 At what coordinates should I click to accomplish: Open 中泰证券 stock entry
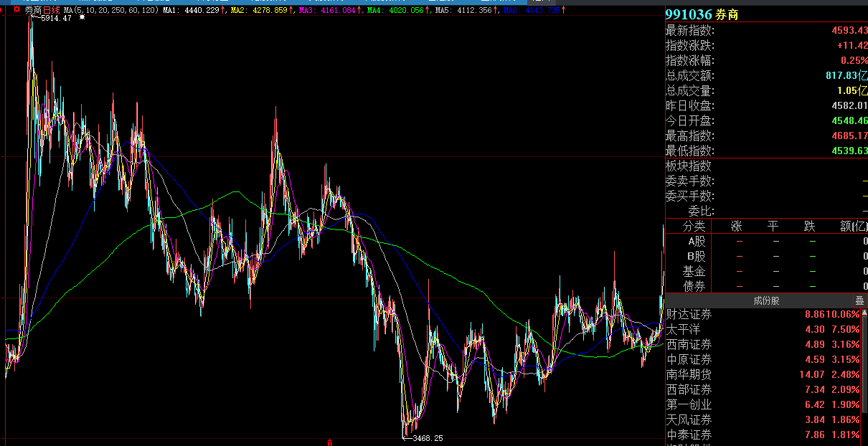[689, 435]
